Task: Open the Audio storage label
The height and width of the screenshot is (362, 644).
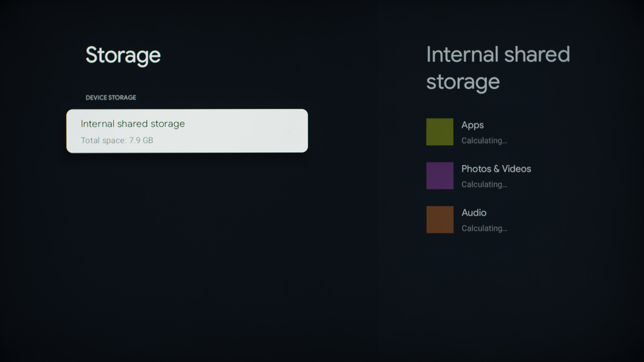Action: point(474,213)
